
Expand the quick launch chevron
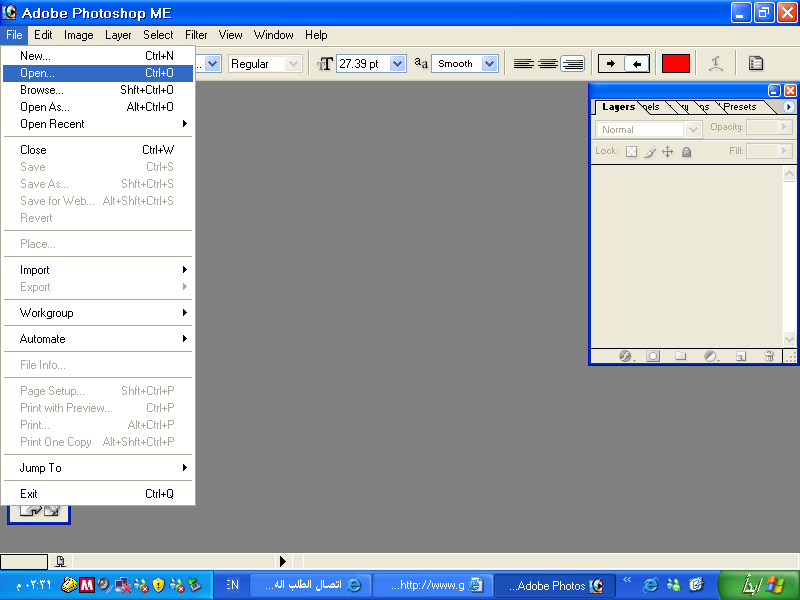tap(627, 579)
